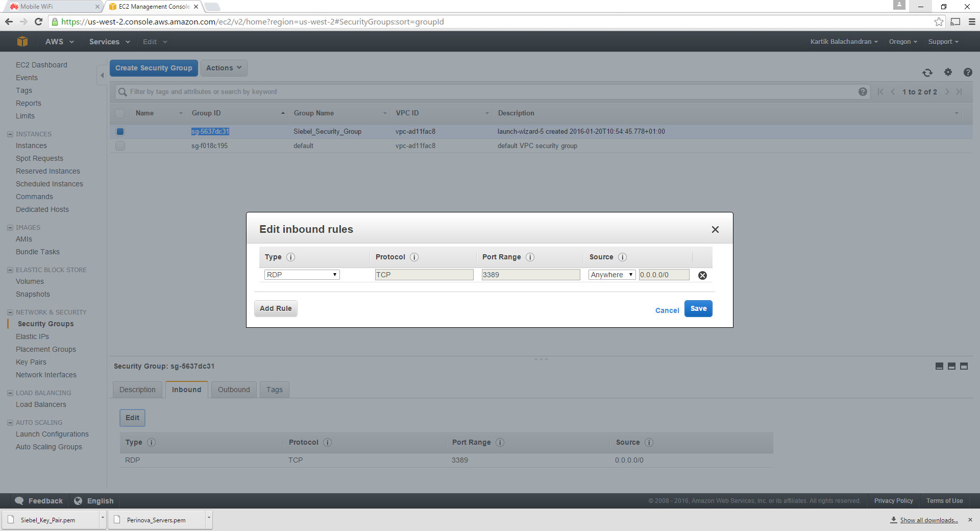Viewport: 980px width, 531px height.
Task: Expand the Services menu dropdown
Action: pyautogui.click(x=109, y=42)
